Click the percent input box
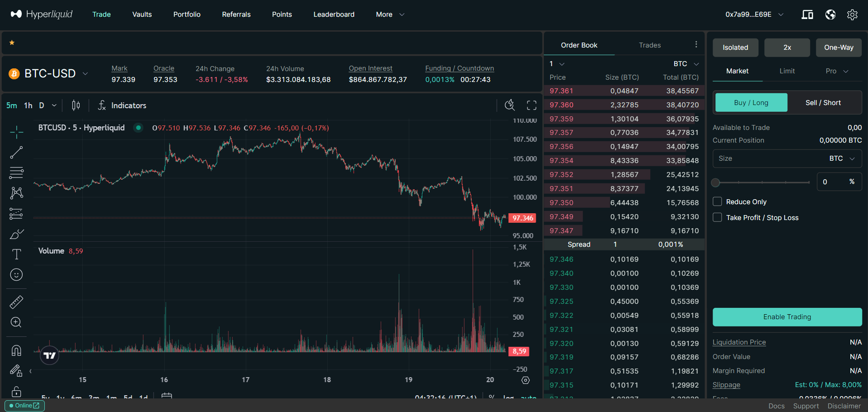Viewport: 868px width, 412px height. coord(839,182)
